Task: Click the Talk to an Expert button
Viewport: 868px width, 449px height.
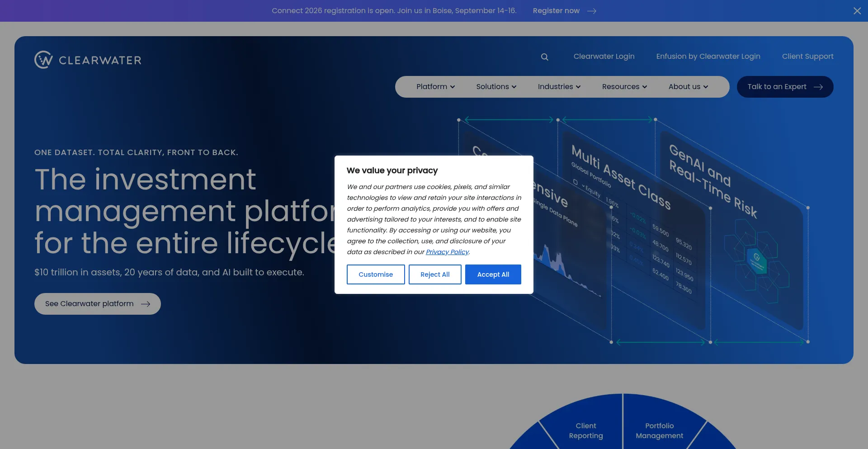Action: (785, 87)
